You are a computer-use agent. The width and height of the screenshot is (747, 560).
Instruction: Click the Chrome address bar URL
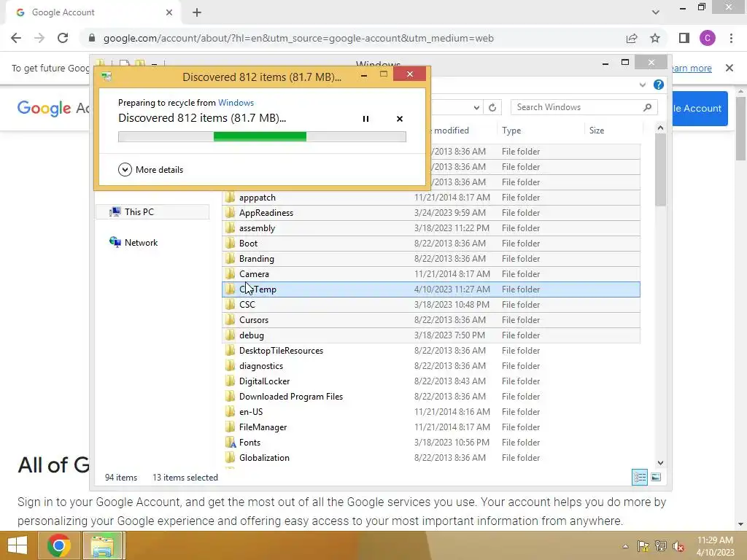pos(298,38)
